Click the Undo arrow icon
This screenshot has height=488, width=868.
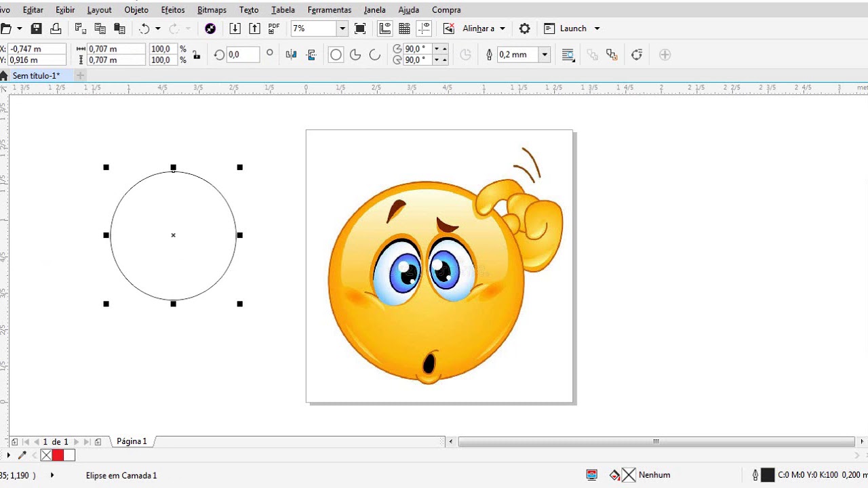click(x=144, y=28)
